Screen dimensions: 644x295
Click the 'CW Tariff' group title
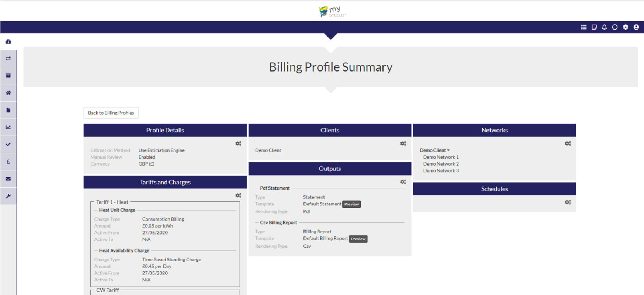[107, 290]
